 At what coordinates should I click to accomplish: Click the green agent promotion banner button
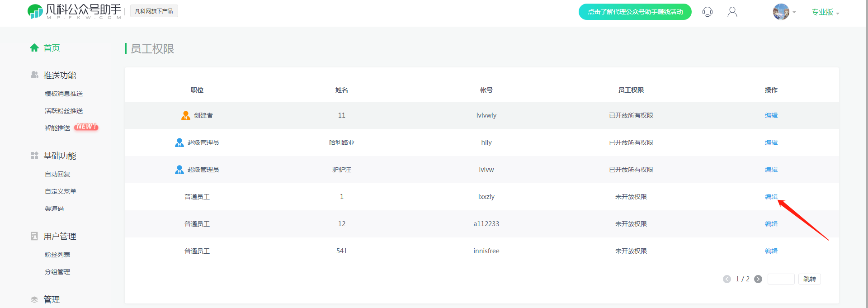(635, 12)
